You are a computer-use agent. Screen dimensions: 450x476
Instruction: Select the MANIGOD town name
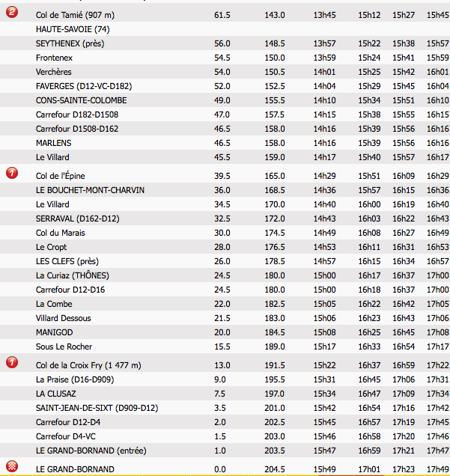55,332
